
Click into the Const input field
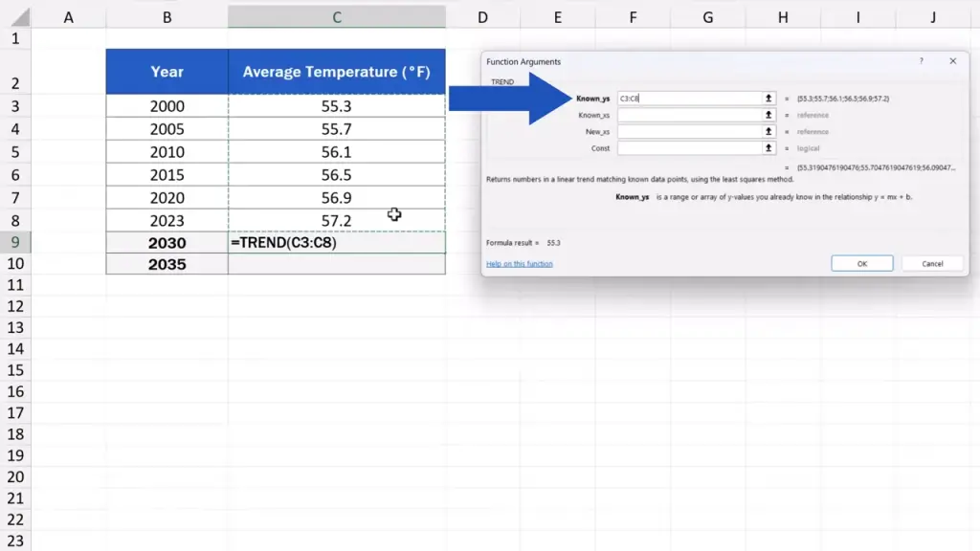pos(689,148)
